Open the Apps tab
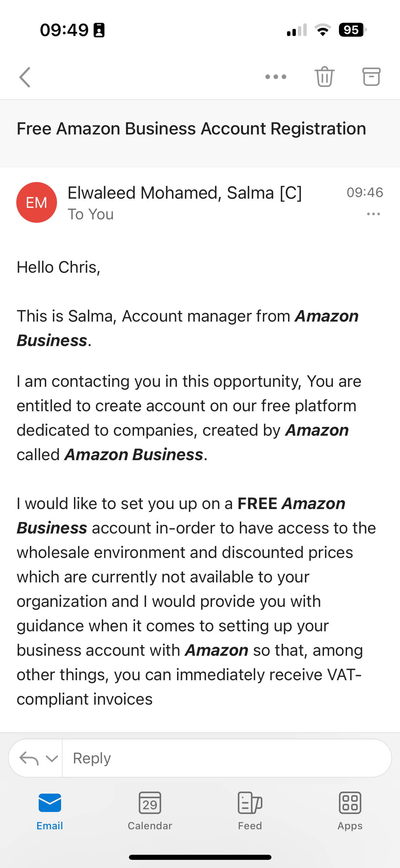 (x=350, y=811)
